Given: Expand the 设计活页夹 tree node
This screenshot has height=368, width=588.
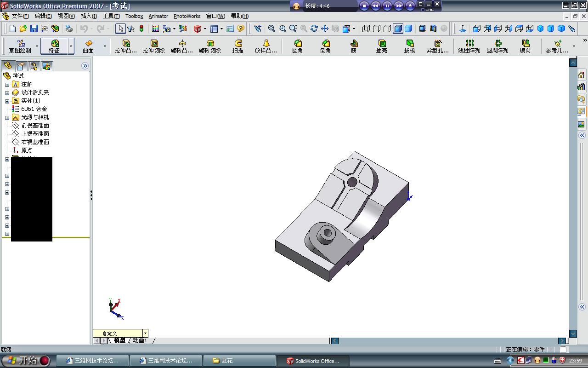Looking at the screenshot, I should tap(7, 92).
